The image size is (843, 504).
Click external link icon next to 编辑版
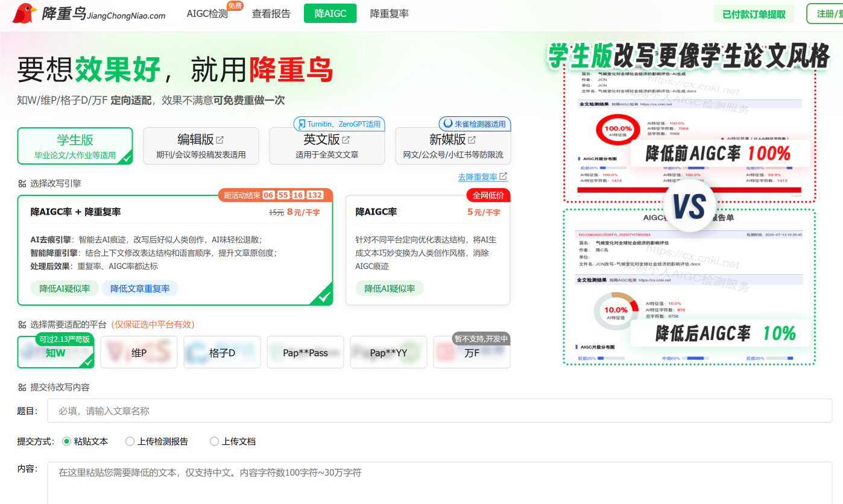point(220,140)
